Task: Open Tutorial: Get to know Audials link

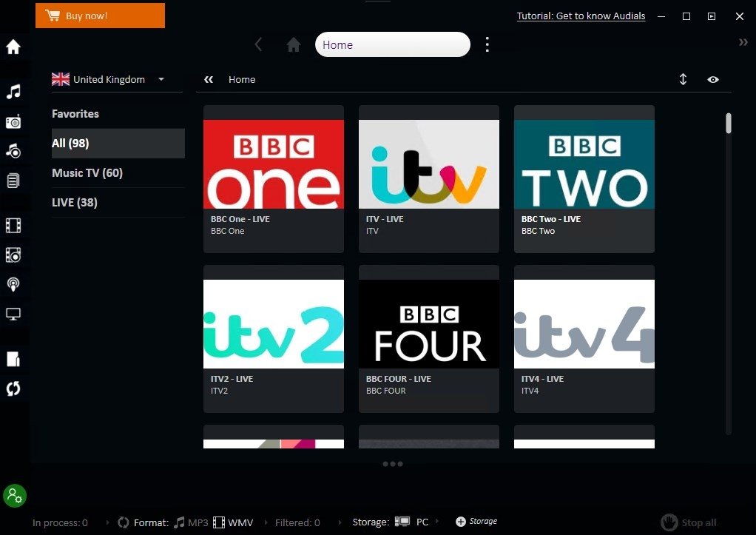Action: [581, 16]
